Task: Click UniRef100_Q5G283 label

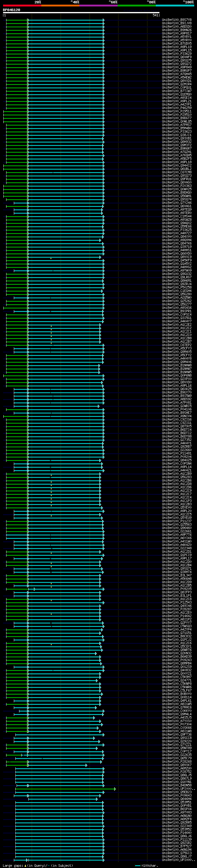Action: 177,477
